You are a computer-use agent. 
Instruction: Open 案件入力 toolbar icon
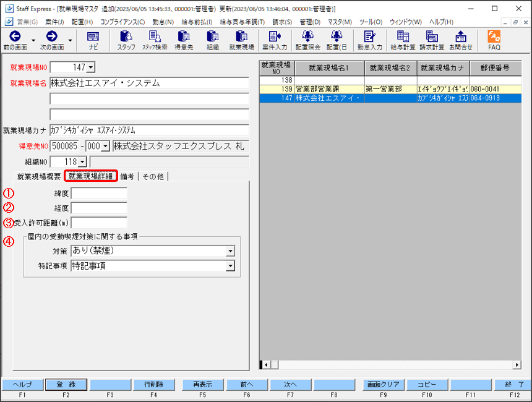[x=275, y=40]
